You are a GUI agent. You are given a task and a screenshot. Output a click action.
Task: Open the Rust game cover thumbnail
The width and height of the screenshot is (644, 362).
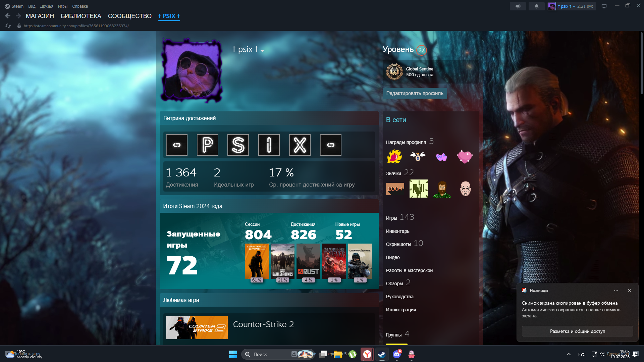(x=308, y=261)
